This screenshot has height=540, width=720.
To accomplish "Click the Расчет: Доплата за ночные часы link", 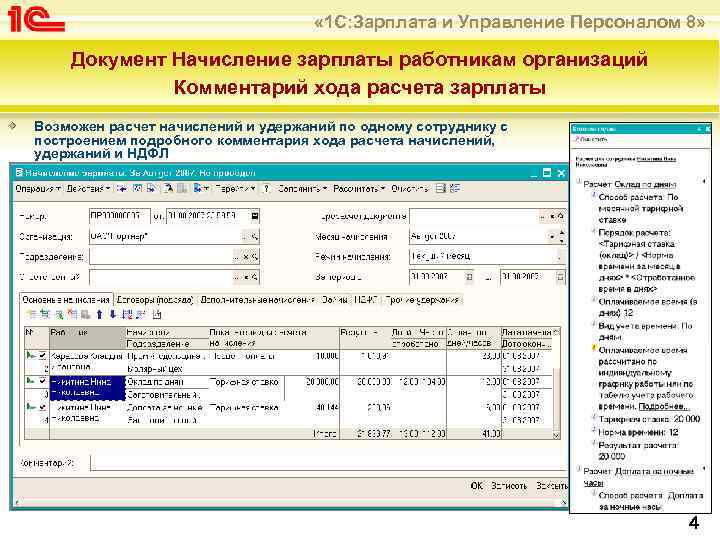I will point(638,477).
